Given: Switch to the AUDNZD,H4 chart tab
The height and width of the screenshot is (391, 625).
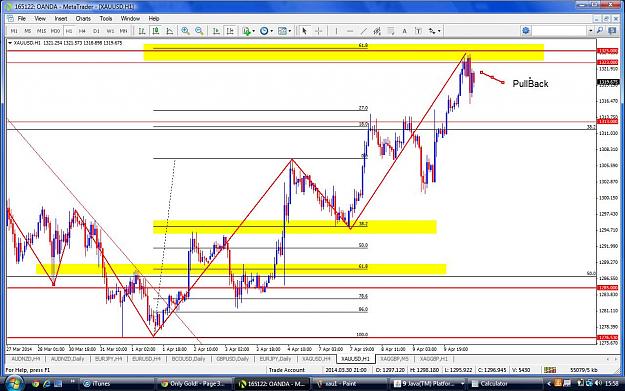Looking at the screenshot, I should click(26, 359).
